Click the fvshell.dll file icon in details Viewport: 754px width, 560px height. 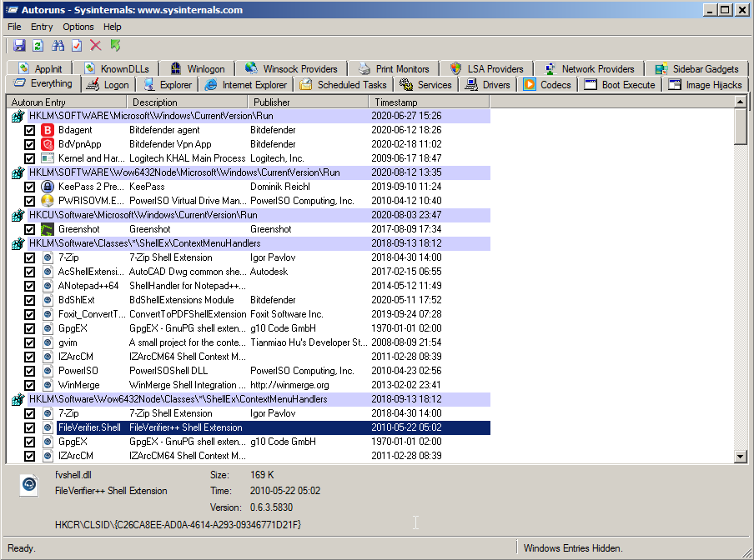[29, 485]
